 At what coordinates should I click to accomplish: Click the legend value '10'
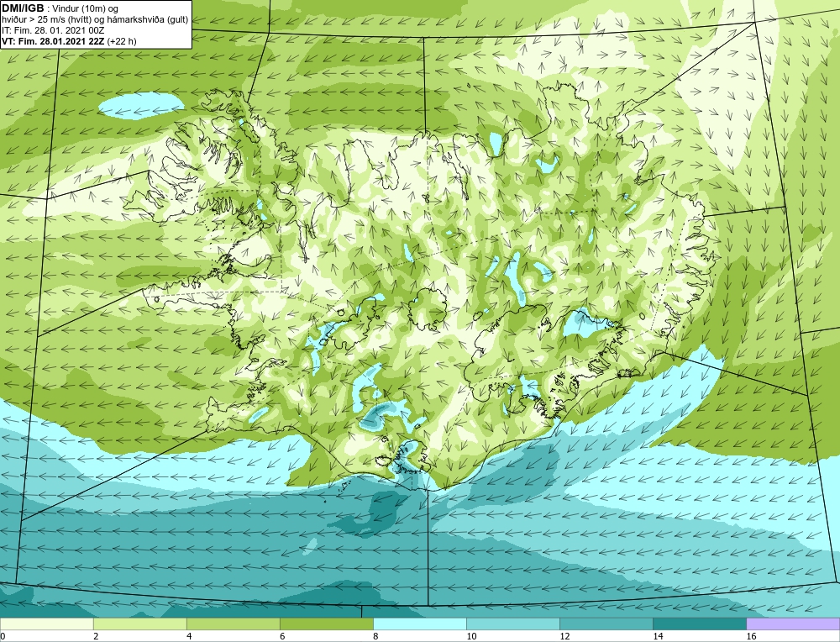click(471, 636)
